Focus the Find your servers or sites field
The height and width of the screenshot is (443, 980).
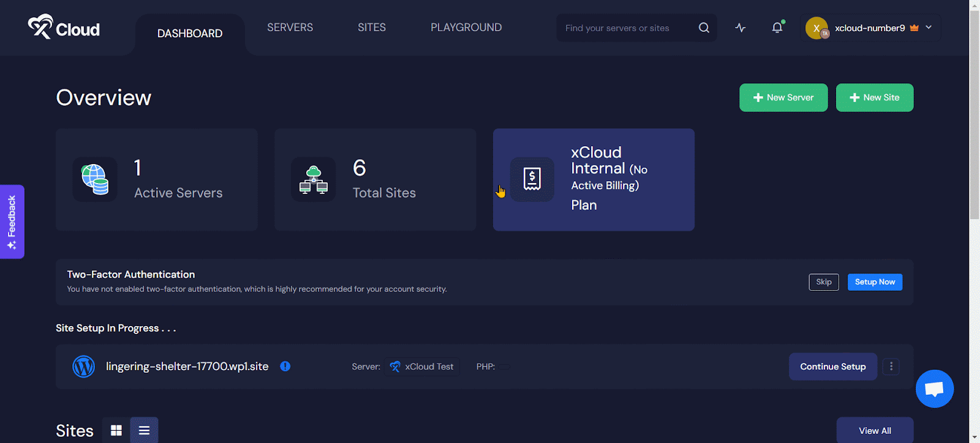click(x=625, y=28)
